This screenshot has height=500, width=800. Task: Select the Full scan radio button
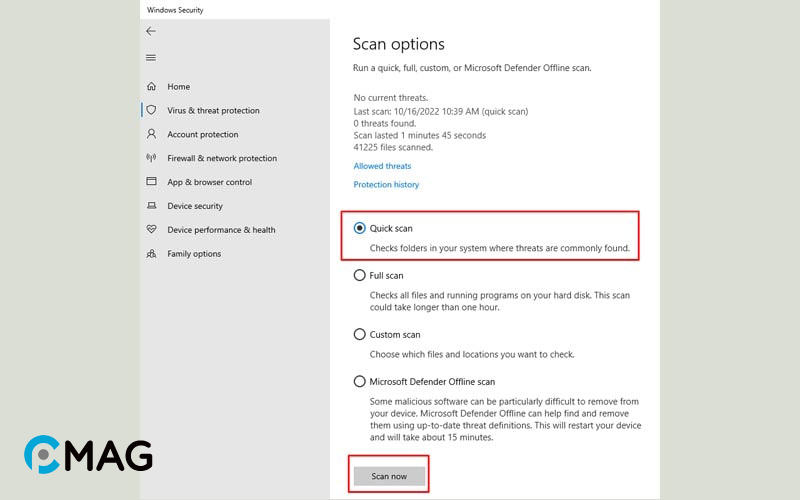click(360, 276)
